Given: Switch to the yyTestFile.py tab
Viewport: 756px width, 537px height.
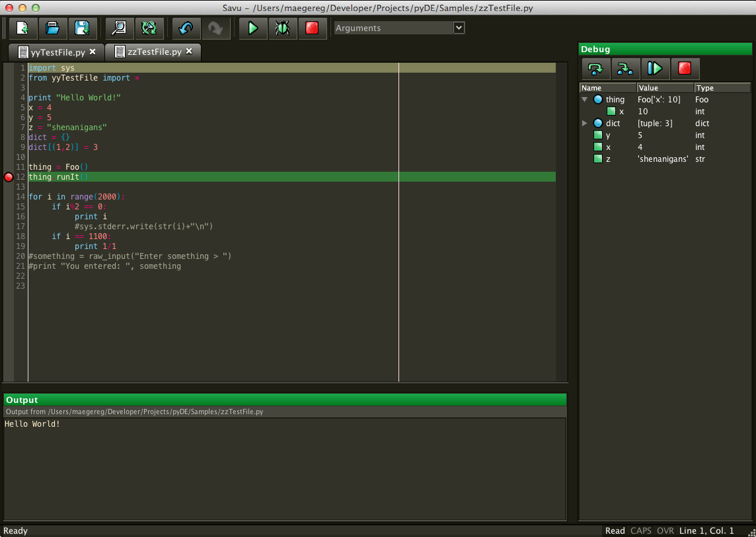Looking at the screenshot, I should (x=57, y=52).
